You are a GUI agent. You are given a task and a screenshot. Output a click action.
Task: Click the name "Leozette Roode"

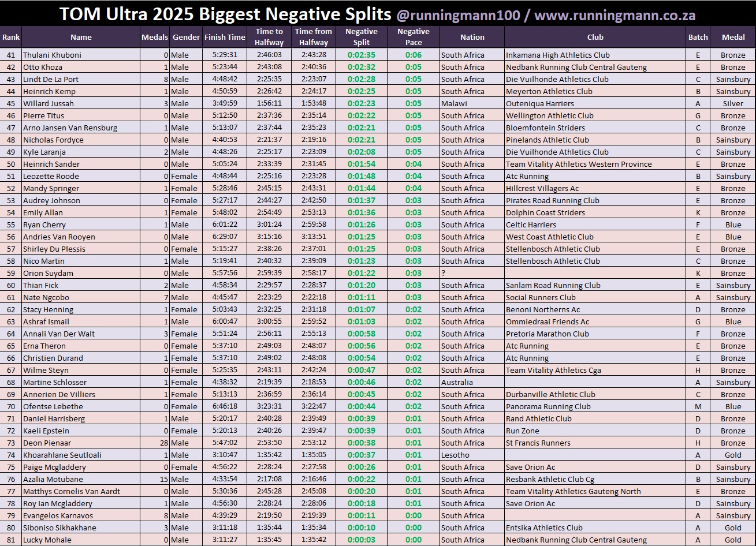[51, 176]
